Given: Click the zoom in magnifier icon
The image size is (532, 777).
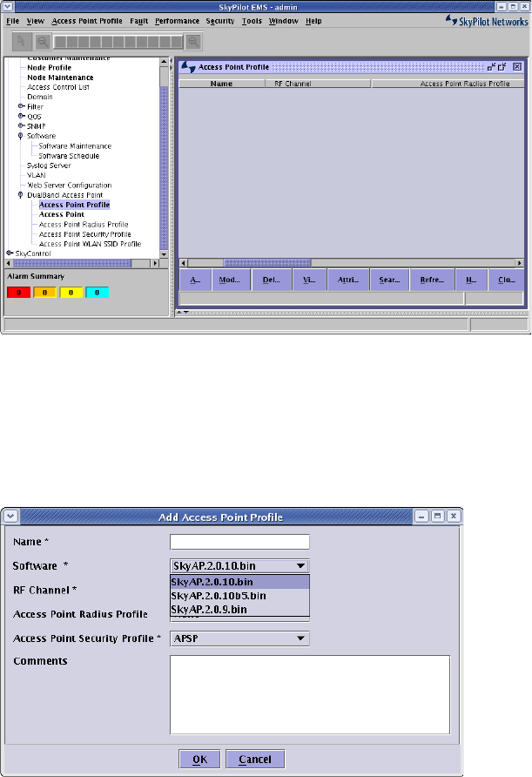Looking at the screenshot, I should [x=193, y=42].
